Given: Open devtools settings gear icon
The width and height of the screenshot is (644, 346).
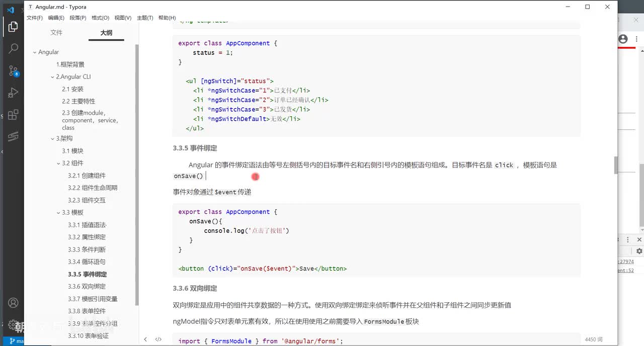Looking at the screenshot, I should (x=639, y=251).
